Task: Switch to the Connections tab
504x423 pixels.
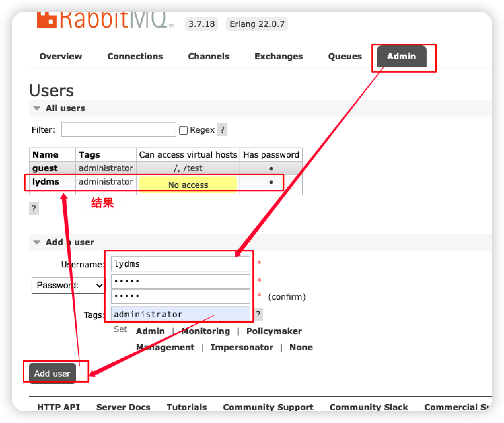Action: click(x=135, y=56)
